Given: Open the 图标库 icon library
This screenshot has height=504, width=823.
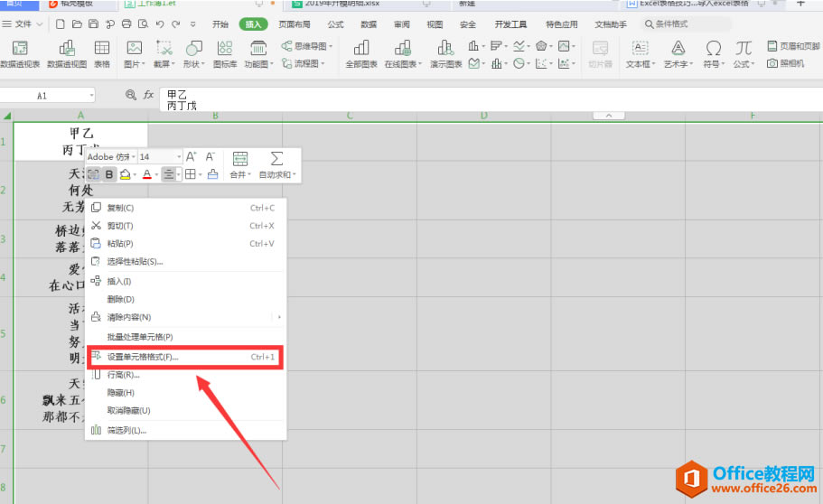Looking at the screenshot, I should point(225,54).
